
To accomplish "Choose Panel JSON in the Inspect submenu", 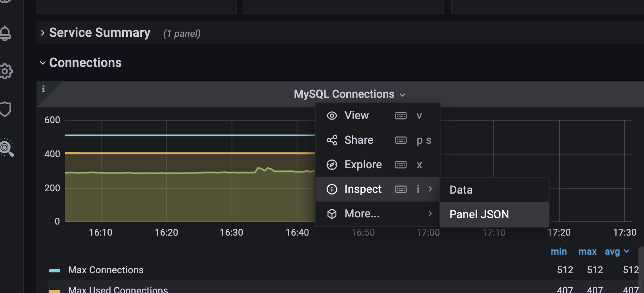I will tap(494, 215).
